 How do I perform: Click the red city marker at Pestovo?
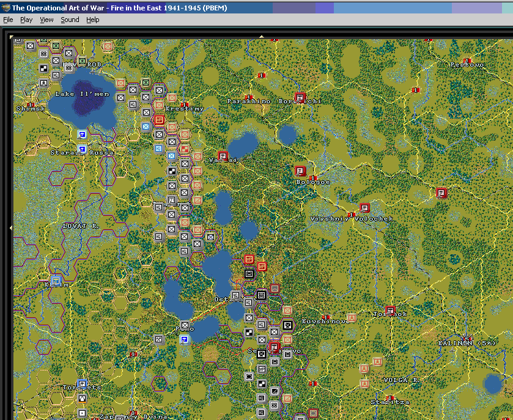[x=467, y=61]
